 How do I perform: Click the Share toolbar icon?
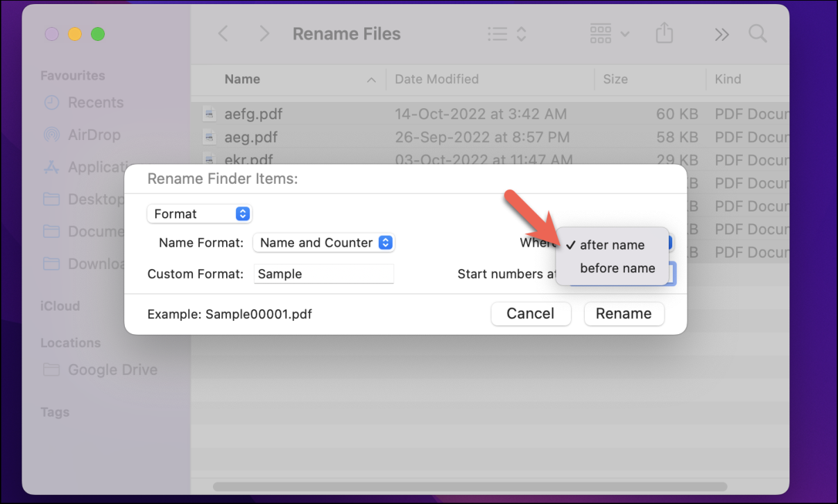pyautogui.click(x=665, y=34)
